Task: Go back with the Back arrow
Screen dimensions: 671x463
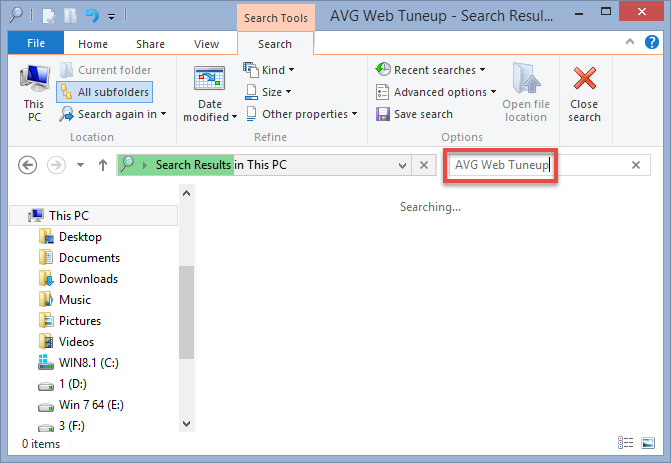Action: [27, 165]
